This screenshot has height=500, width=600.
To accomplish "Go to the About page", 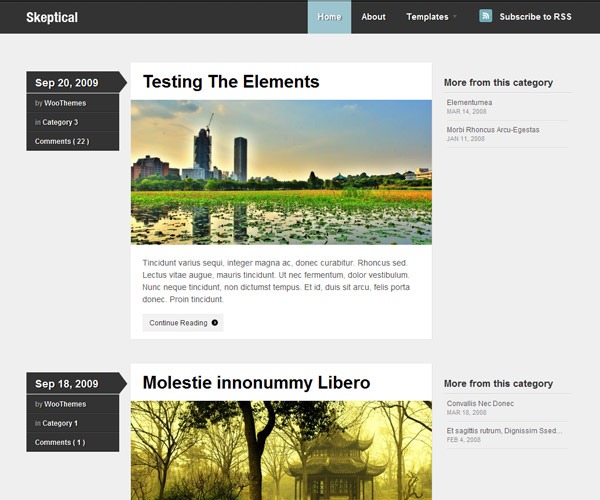I will tap(373, 17).
